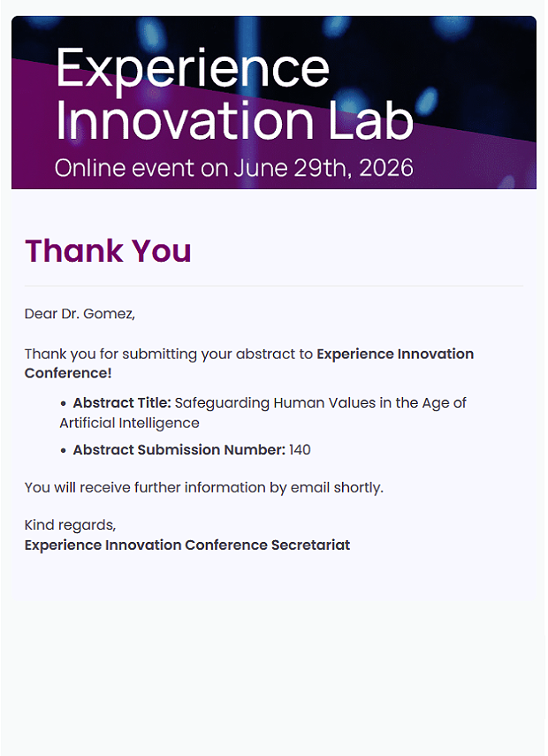Click the word "Experience" in the banner

(192, 67)
